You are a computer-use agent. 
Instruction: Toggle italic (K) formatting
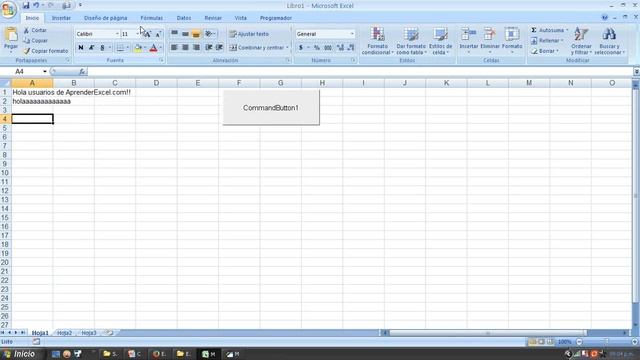point(91,48)
